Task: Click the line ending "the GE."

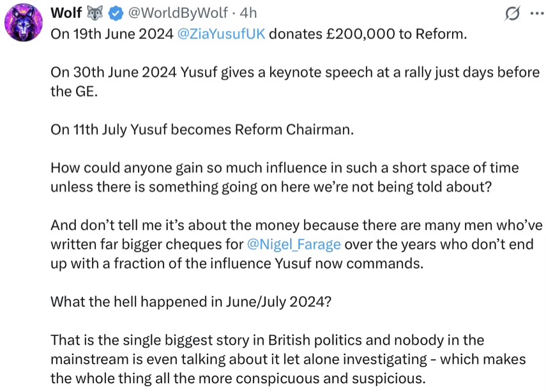Action: coord(74,91)
